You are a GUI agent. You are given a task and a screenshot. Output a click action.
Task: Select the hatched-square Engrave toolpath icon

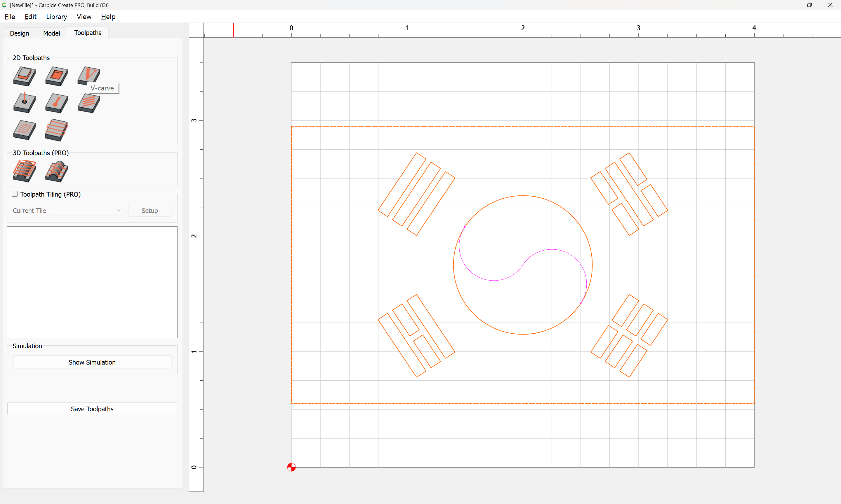point(24,130)
